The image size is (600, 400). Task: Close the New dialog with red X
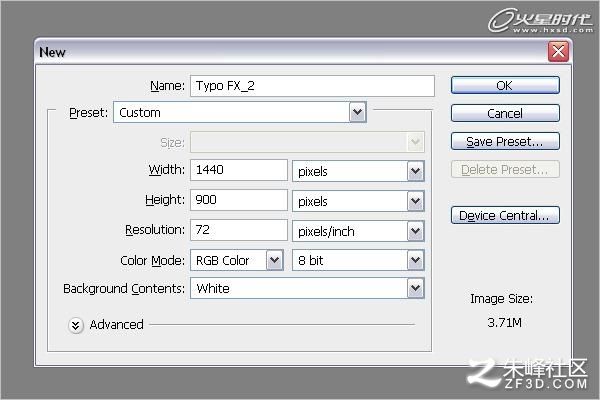pos(558,51)
